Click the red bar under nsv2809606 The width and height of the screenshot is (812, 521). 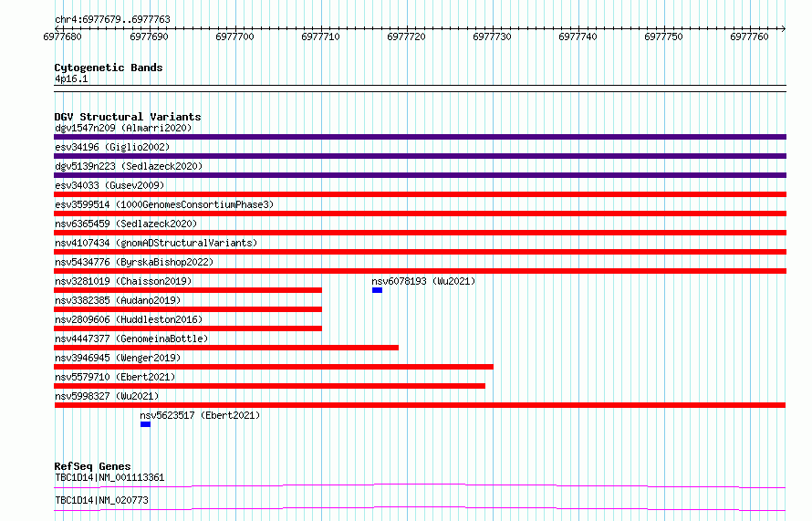[x=188, y=328]
